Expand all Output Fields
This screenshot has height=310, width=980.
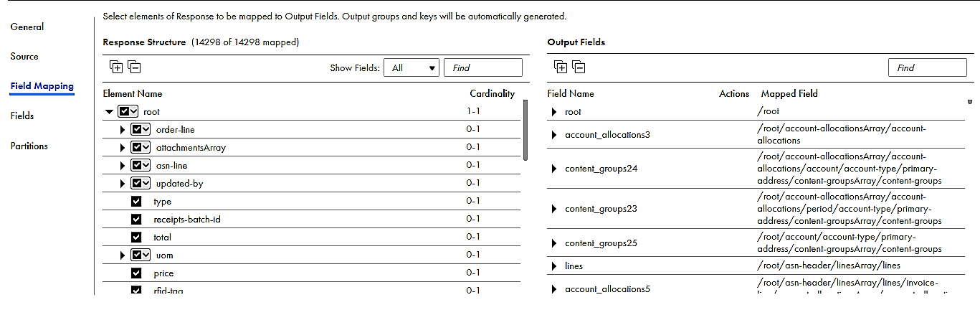[x=561, y=67]
